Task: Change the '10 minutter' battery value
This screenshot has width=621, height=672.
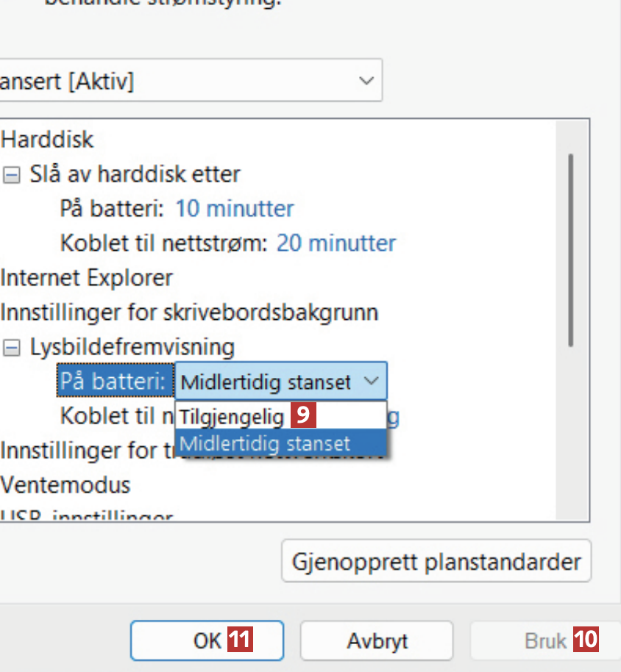Action: click(x=234, y=209)
